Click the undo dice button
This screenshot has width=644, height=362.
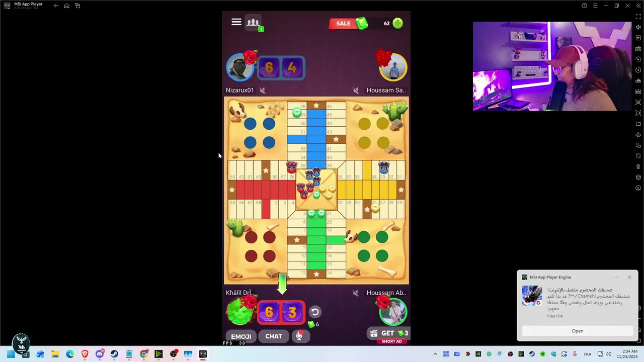[314, 312]
